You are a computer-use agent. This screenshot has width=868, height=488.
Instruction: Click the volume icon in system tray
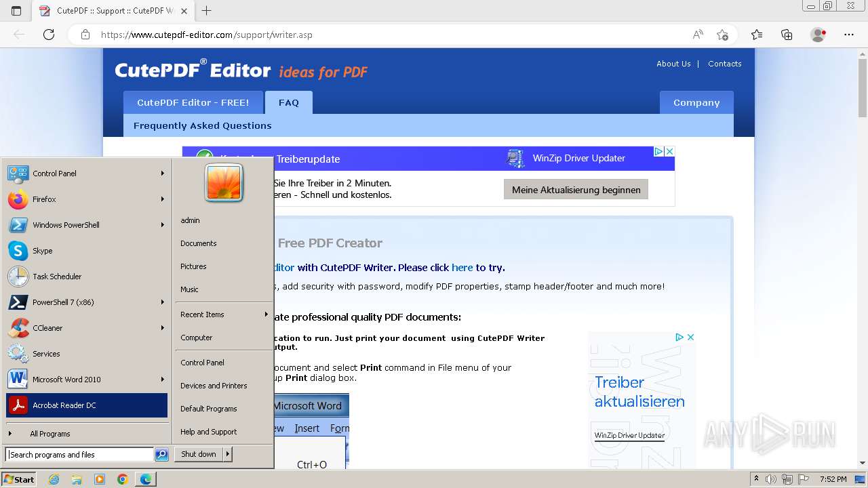[772, 479]
